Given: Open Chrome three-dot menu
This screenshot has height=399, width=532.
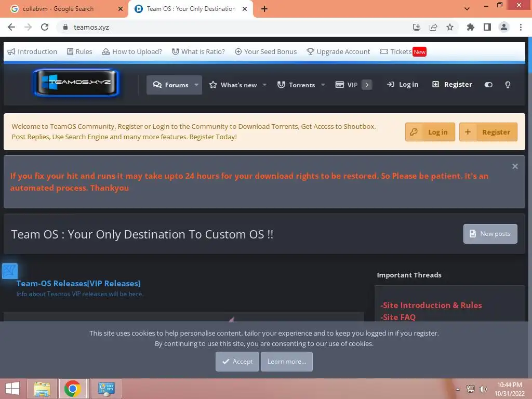Looking at the screenshot, I should point(521,27).
